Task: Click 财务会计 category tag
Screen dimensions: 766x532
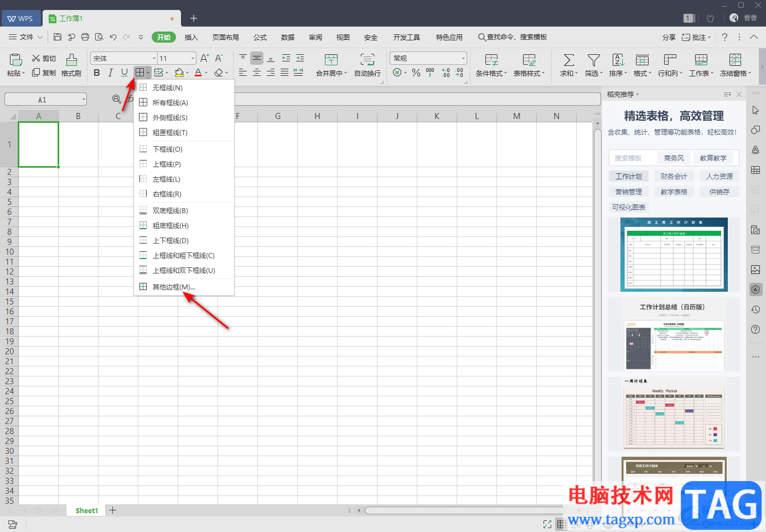Action: (674, 176)
